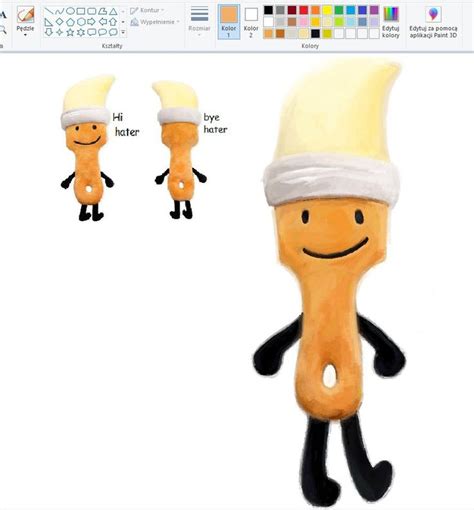This screenshot has height=510, width=474.
Task: Select the Curve shape
Action: tap(59, 11)
